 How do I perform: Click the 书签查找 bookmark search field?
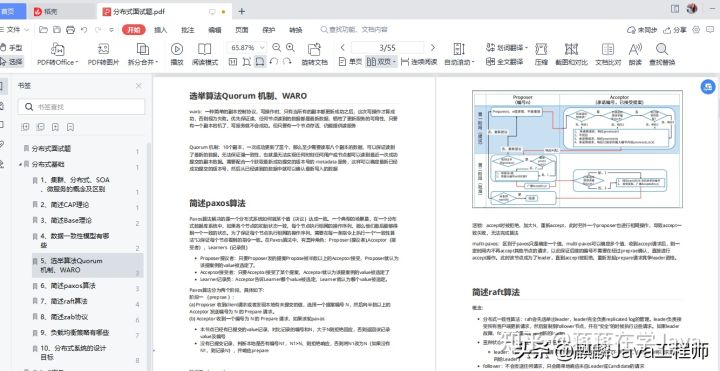[81, 107]
